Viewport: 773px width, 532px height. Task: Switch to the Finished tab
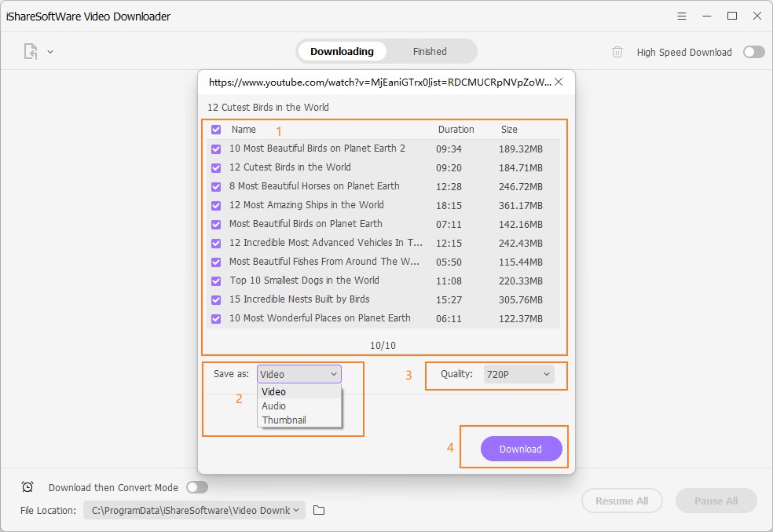click(430, 52)
